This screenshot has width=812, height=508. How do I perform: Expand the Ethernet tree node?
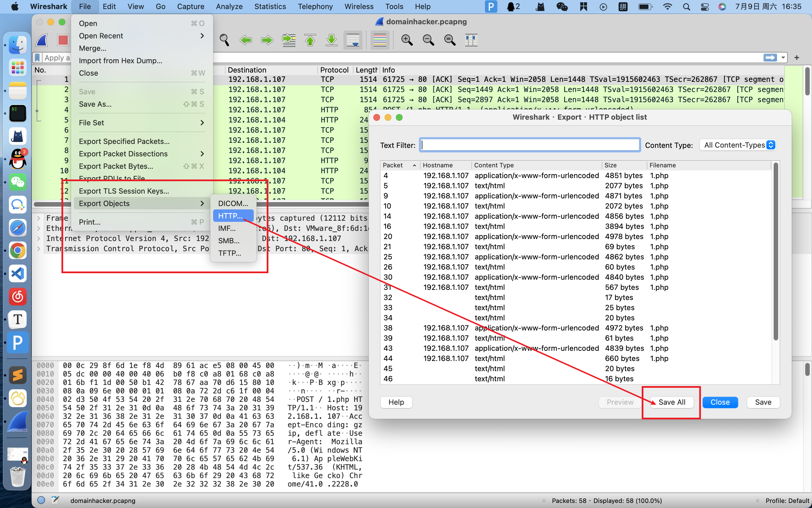[x=39, y=228]
